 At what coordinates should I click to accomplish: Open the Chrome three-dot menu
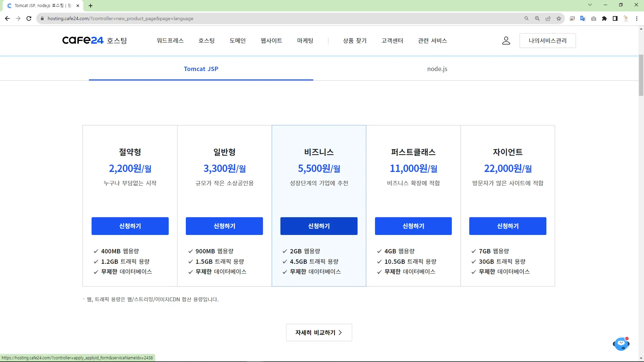coord(637,18)
